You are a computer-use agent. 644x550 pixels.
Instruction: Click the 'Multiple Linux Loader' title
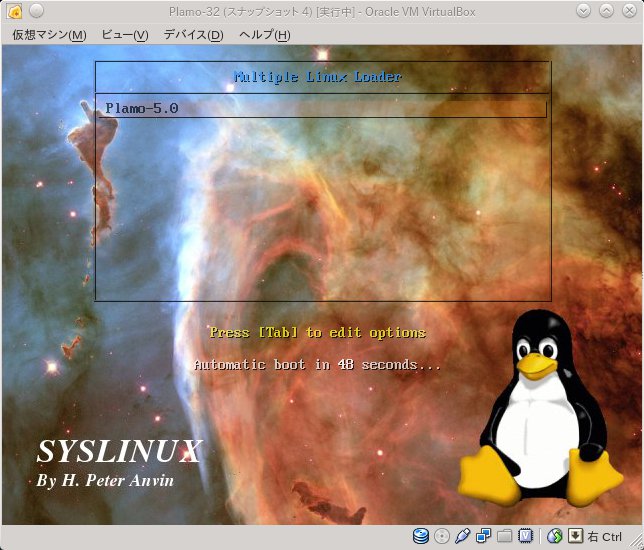tap(318, 77)
